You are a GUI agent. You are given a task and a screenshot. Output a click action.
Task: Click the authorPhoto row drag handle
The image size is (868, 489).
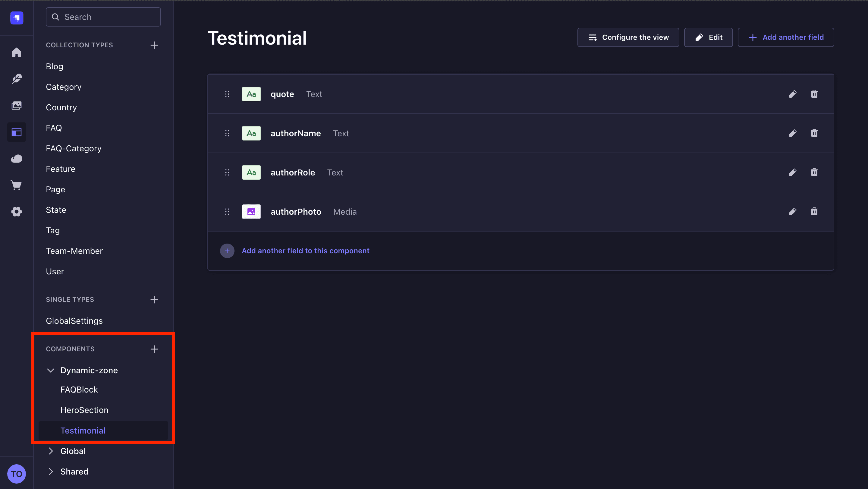(x=227, y=212)
